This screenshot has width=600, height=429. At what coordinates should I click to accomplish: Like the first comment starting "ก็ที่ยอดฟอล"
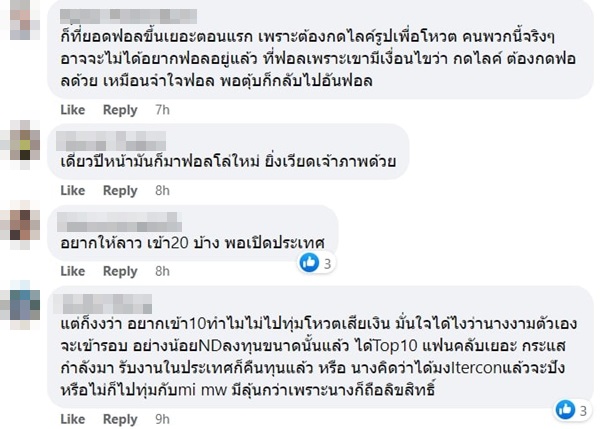(73, 108)
